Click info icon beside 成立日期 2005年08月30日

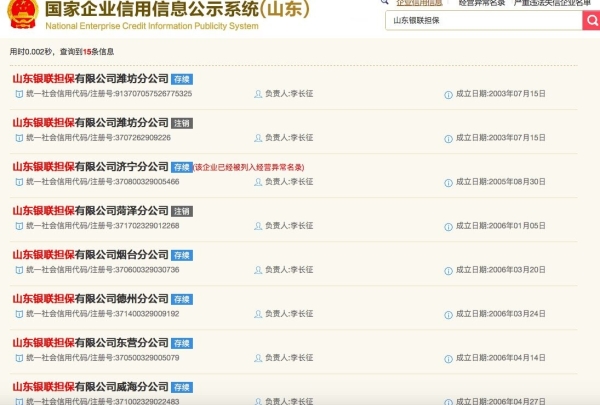(448, 183)
